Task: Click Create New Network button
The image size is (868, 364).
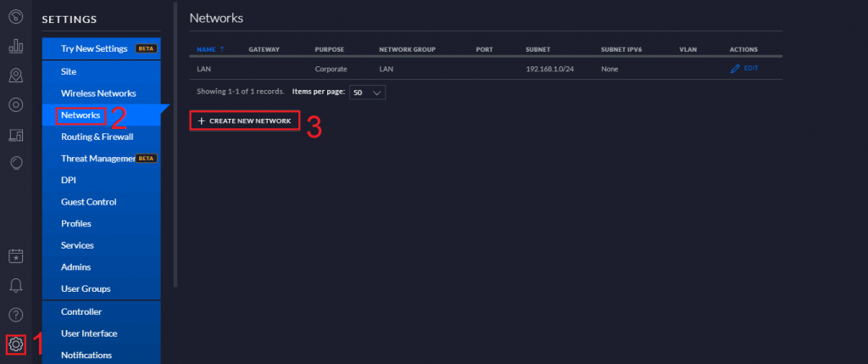Action: tap(245, 121)
